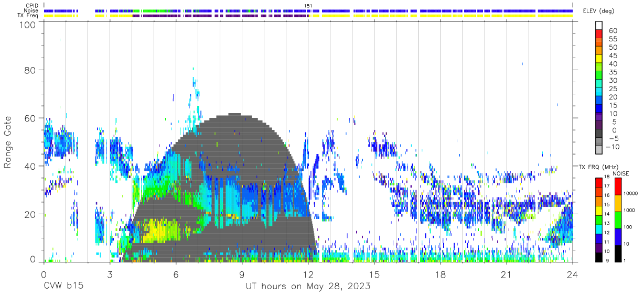This screenshot has width=644, height=297.
Task: Select the dark gray 0 to -5 elevation swatch
Action: (599, 134)
